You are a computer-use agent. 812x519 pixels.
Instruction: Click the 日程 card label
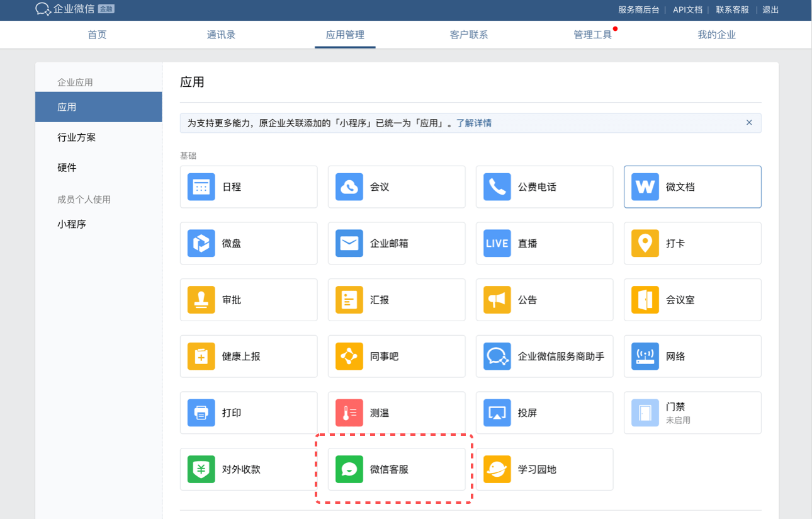232,187
